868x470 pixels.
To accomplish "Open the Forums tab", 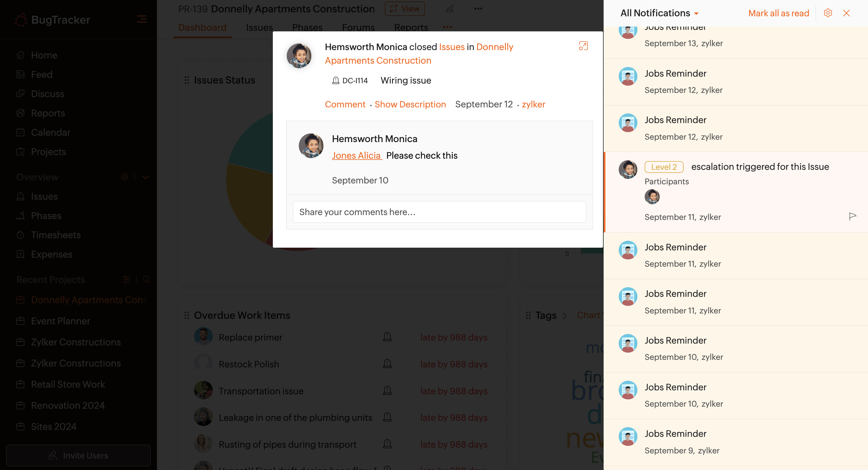I will (x=358, y=27).
